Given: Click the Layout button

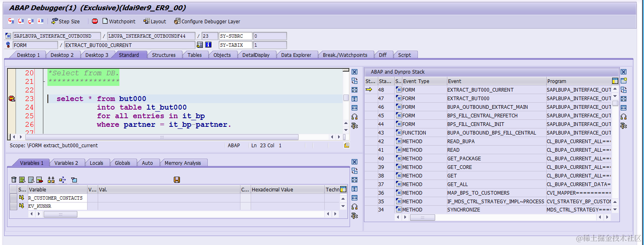Looking at the screenshot, I should [x=155, y=21].
